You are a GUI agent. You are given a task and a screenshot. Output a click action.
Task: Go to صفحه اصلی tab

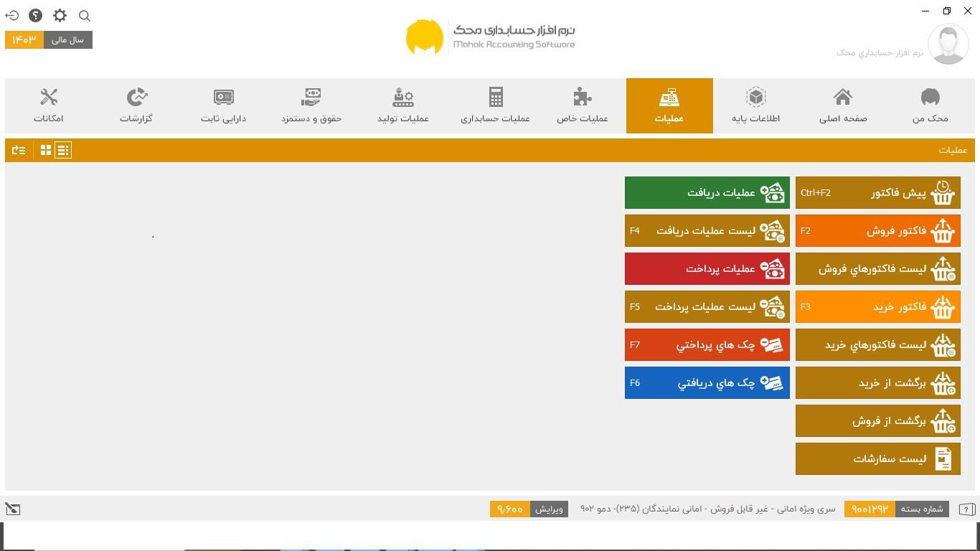pos(843,105)
